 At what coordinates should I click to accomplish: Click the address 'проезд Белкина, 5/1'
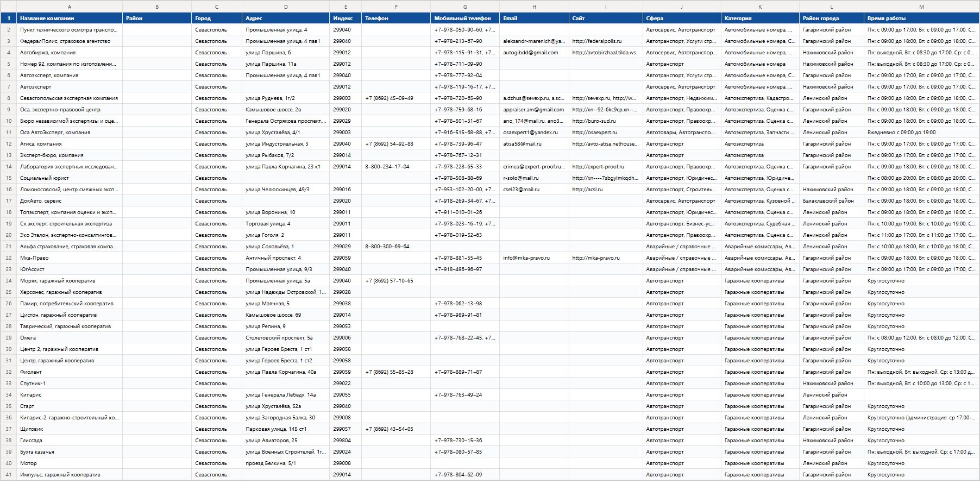[286, 463]
